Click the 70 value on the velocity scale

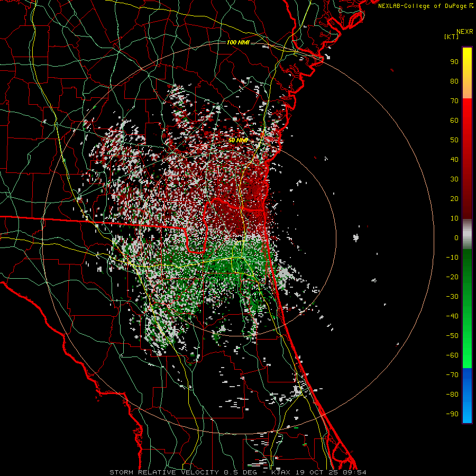click(454, 101)
